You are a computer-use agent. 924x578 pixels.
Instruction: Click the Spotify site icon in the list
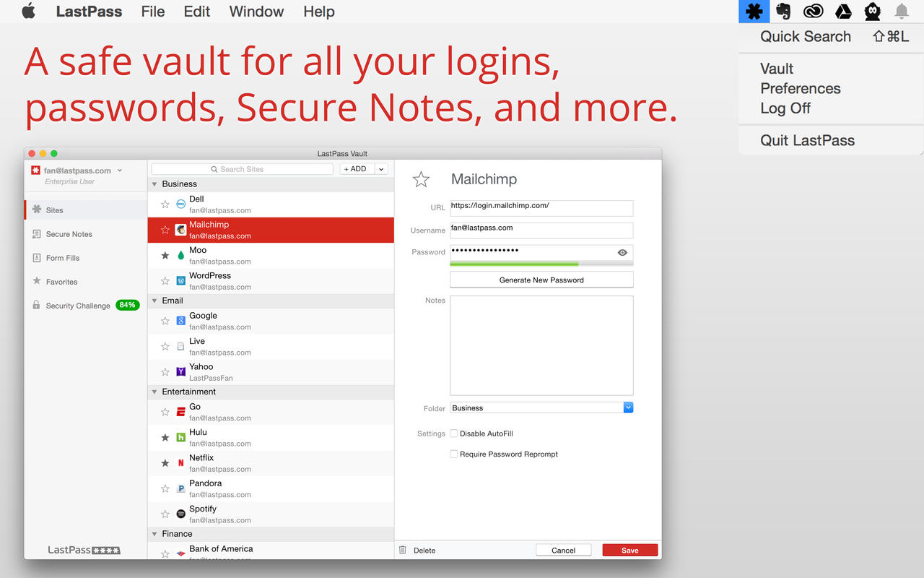[x=180, y=514]
